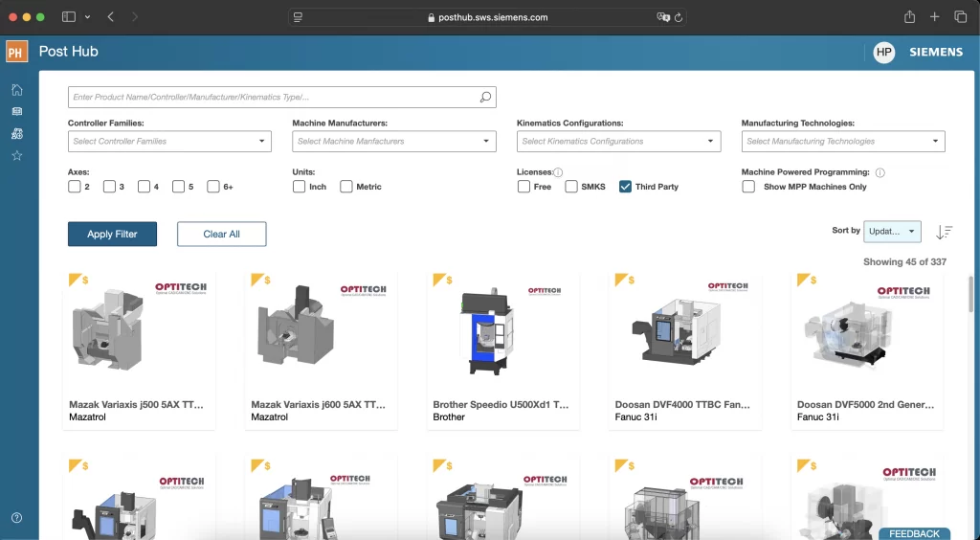Image resolution: width=980 pixels, height=540 pixels.
Task: Check the 4 axes checkbox
Action: [x=144, y=187]
